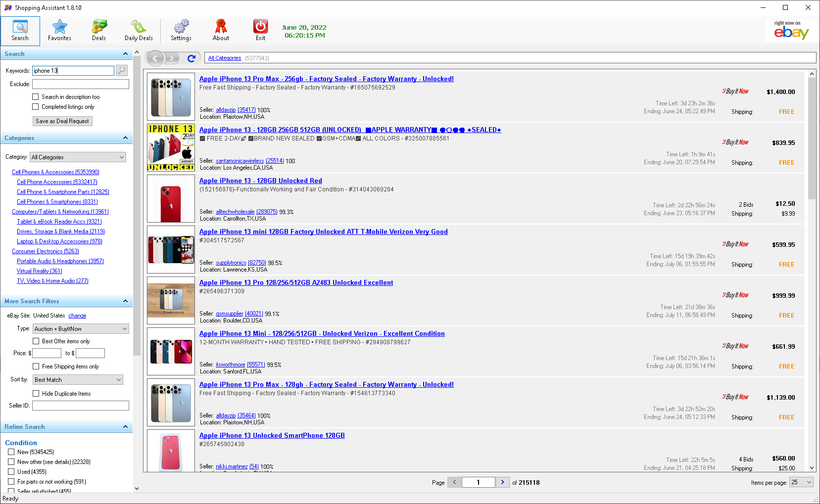Go back with the left arrow

pyautogui.click(x=155, y=58)
